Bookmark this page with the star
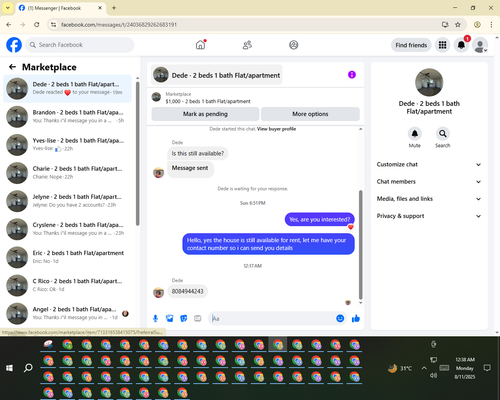This screenshot has width=500, height=400. click(458, 24)
